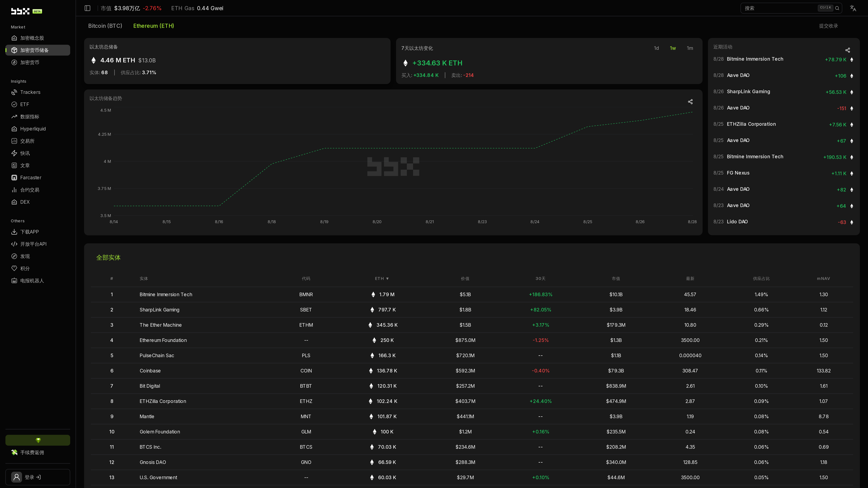Open Trackers in the sidebar
The width and height of the screenshot is (868, 488).
click(38, 92)
